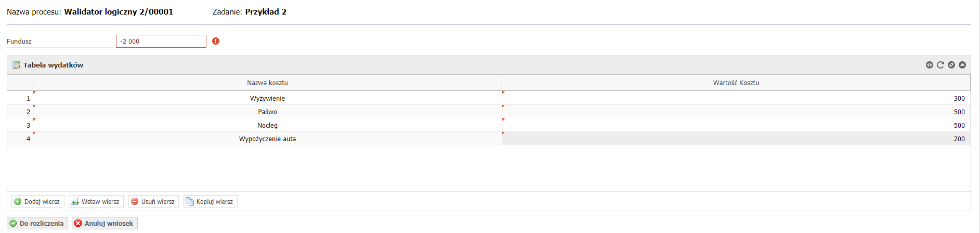Click the red validation error icon
980x233 pixels.
point(216,41)
